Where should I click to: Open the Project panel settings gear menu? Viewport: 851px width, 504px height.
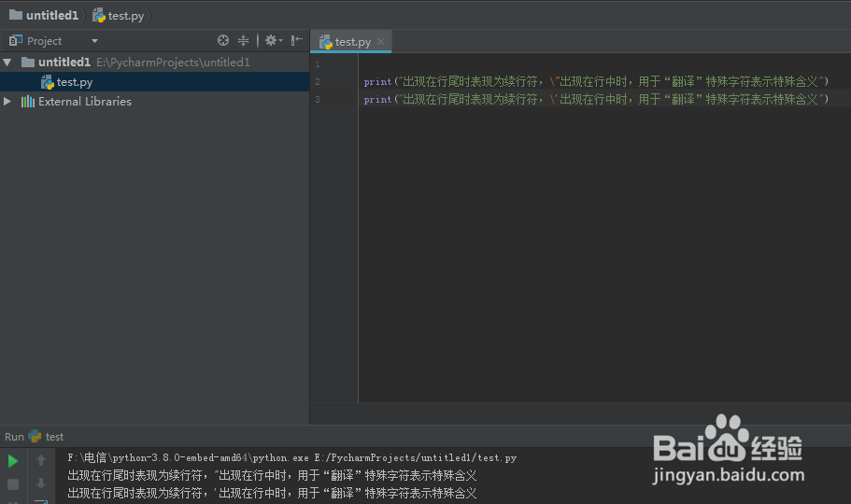pyautogui.click(x=273, y=40)
